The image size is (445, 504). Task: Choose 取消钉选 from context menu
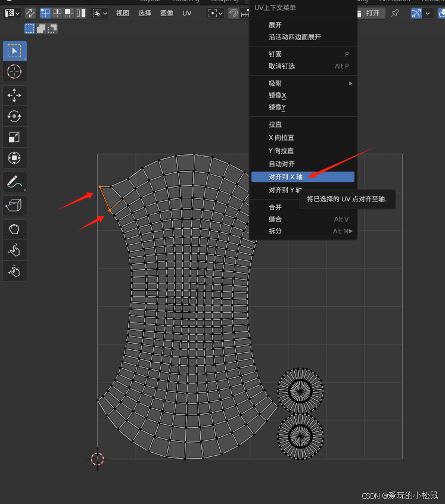pos(303,66)
